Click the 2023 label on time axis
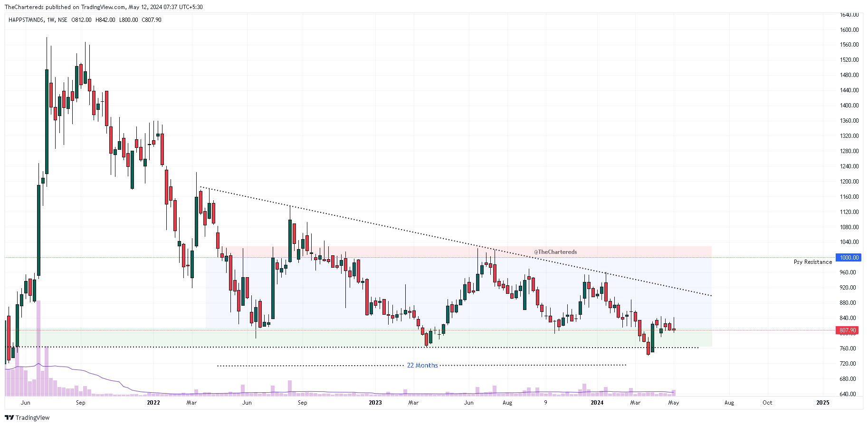Image resolution: width=868 pixels, height=426 pixels. pyautogui.click(x=375, y=403)
